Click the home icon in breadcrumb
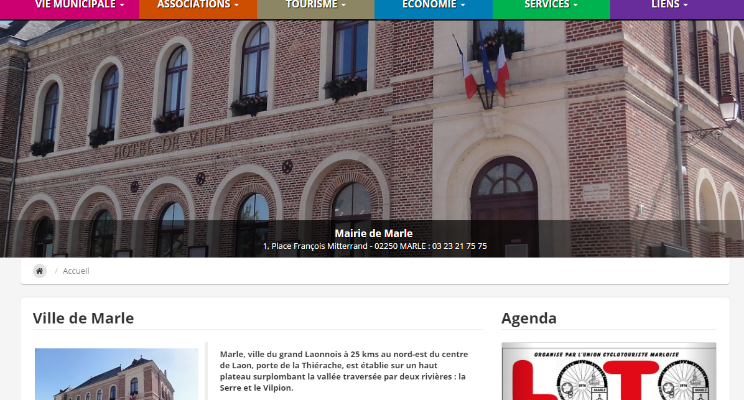Screen dimensions: 744x400 pos(40,271)
